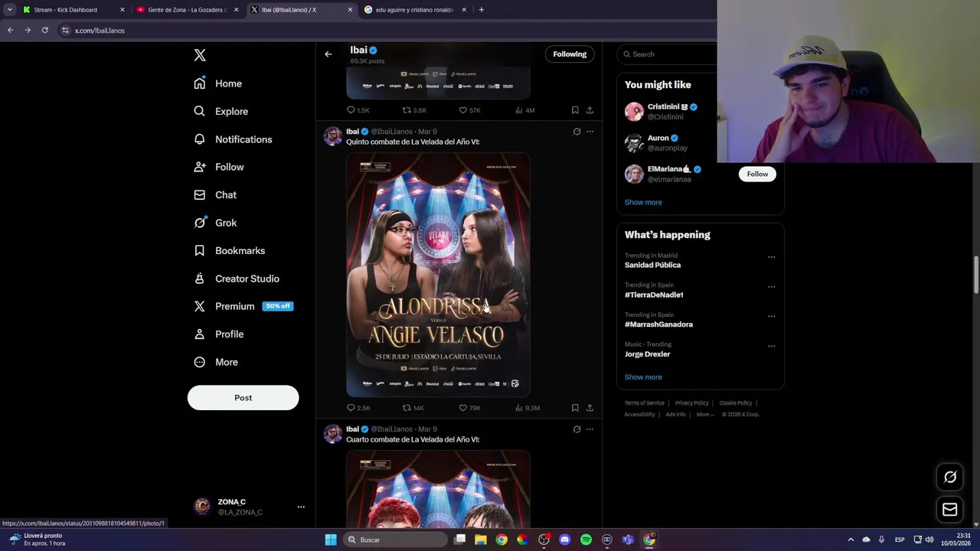Reload the page
980x551 pixels.
(x=45, y=31)
